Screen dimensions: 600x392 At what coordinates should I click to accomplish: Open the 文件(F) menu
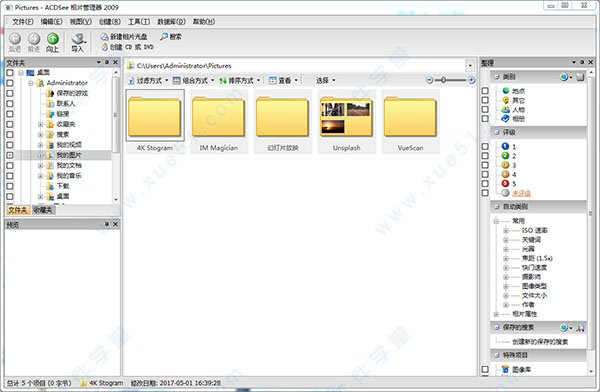click(x=23, y=22)
